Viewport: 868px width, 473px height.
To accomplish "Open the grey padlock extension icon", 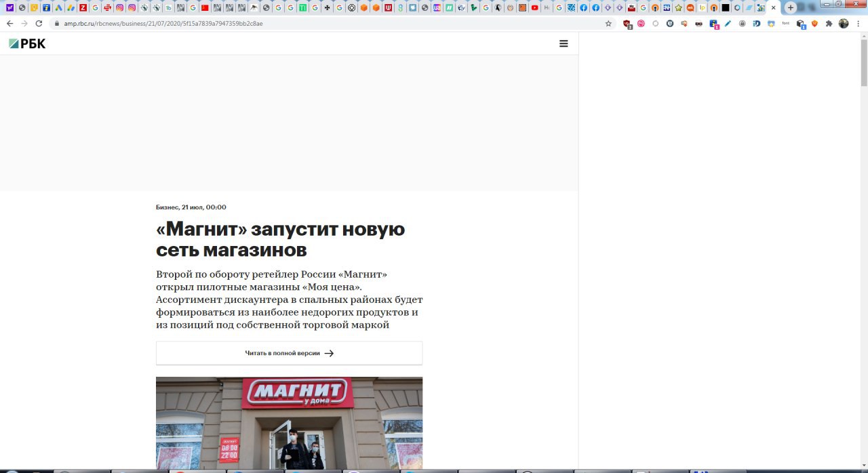I will click(x=742, y=23).
